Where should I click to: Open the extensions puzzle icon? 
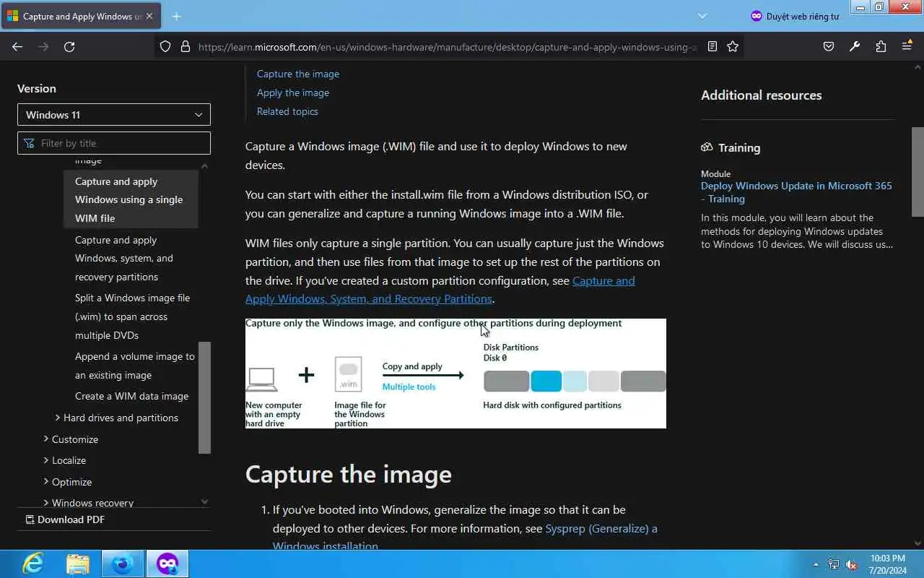(881, 46)
